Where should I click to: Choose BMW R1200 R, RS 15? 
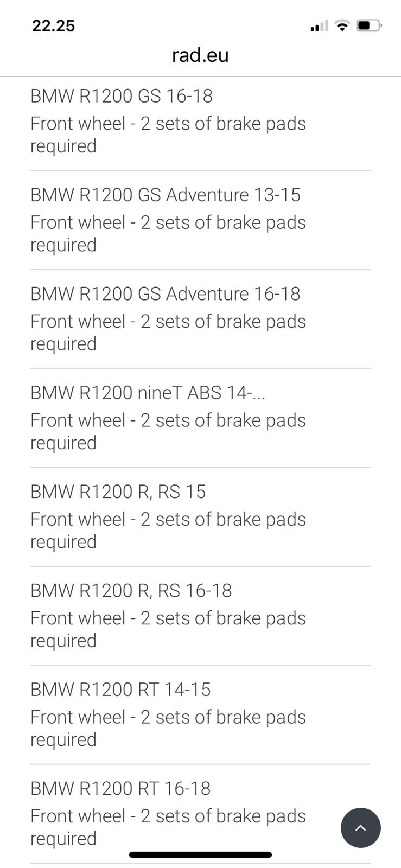pos(118,492)
